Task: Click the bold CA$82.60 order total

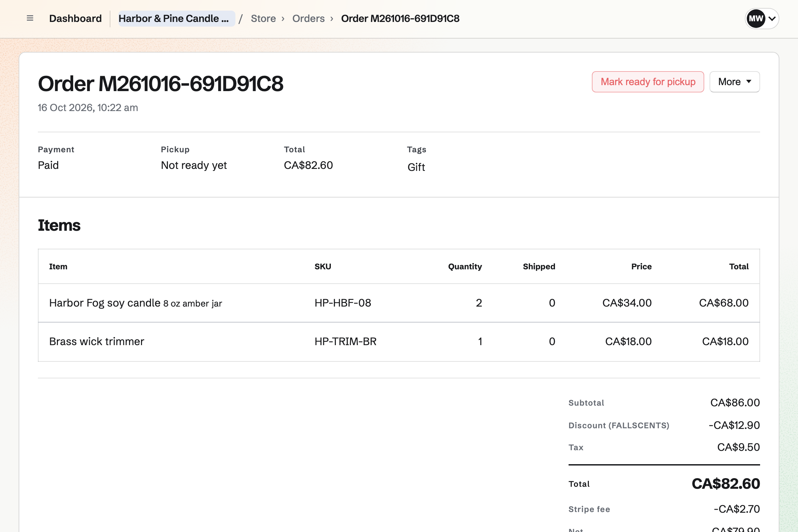Action: tap(726, 484)
